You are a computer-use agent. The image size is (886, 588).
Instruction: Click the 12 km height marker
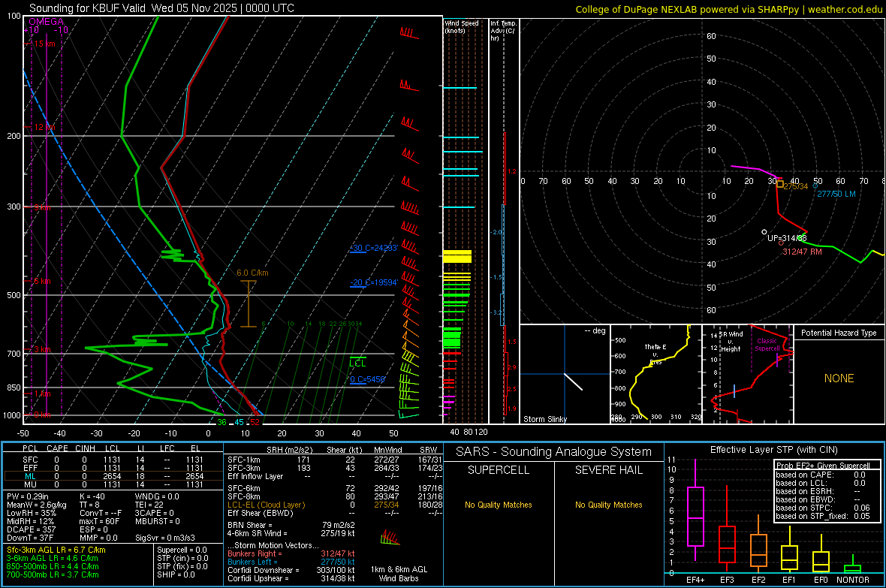[x=44, y=127]
